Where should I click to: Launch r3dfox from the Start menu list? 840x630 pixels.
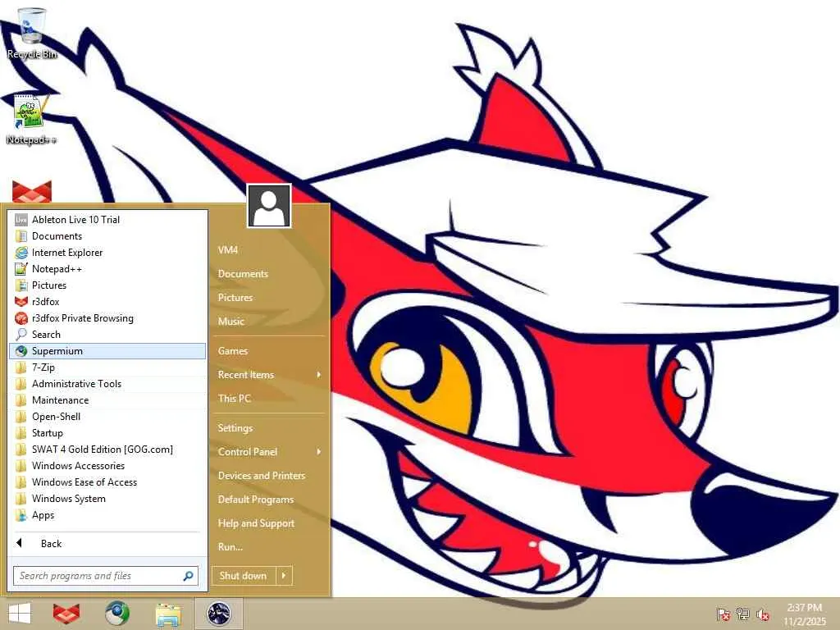(x=107, y=302)
